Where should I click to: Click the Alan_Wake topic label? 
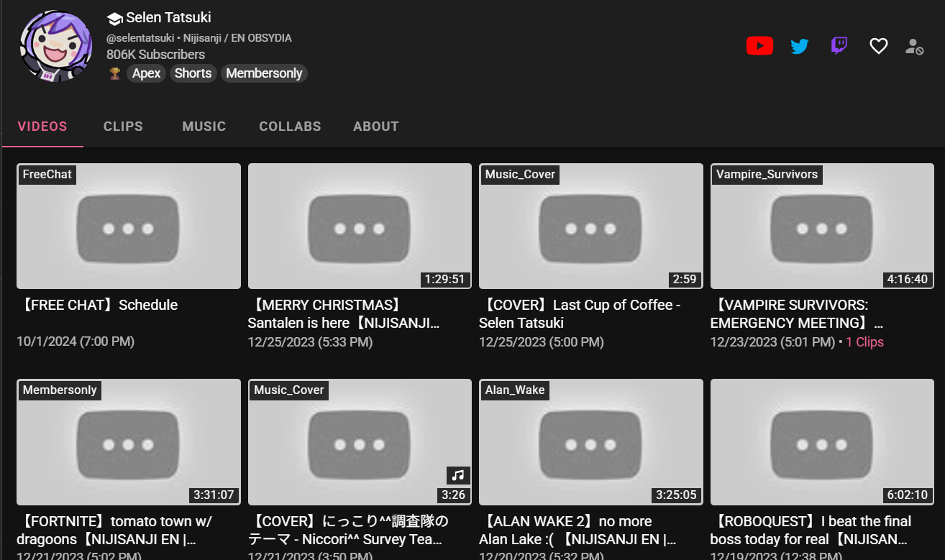[515, 390]
